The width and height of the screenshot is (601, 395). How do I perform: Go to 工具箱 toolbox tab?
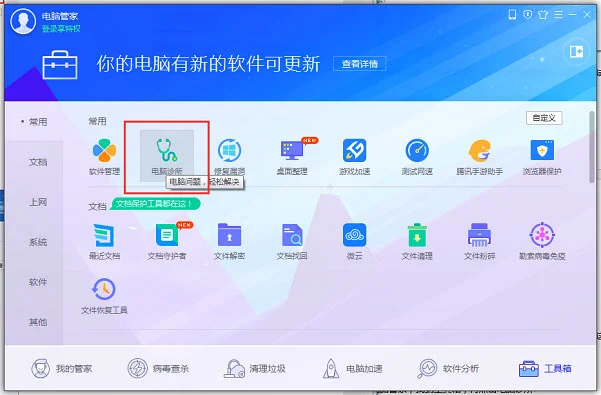545,369
